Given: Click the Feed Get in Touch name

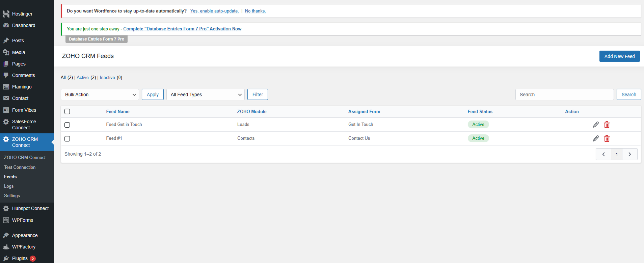Looking at the screenshot, I should point(124,125).
